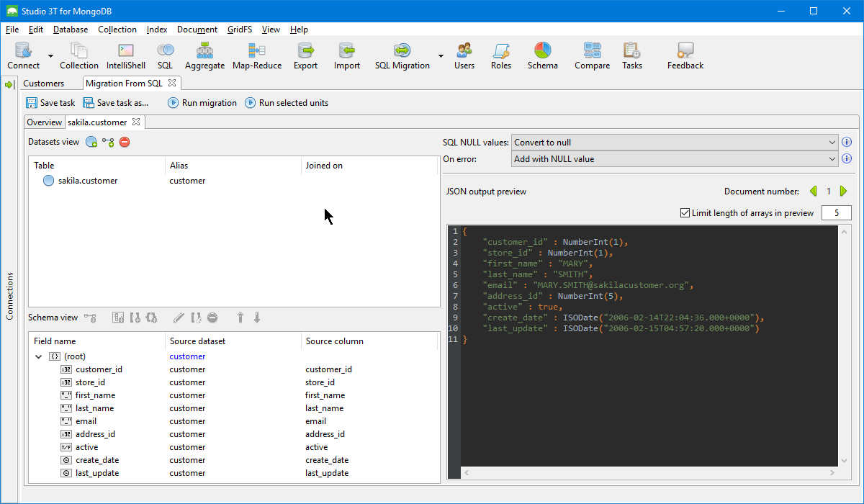Click Save task as... button
Screen dimensions: 864x504
[x=115, y=103]
